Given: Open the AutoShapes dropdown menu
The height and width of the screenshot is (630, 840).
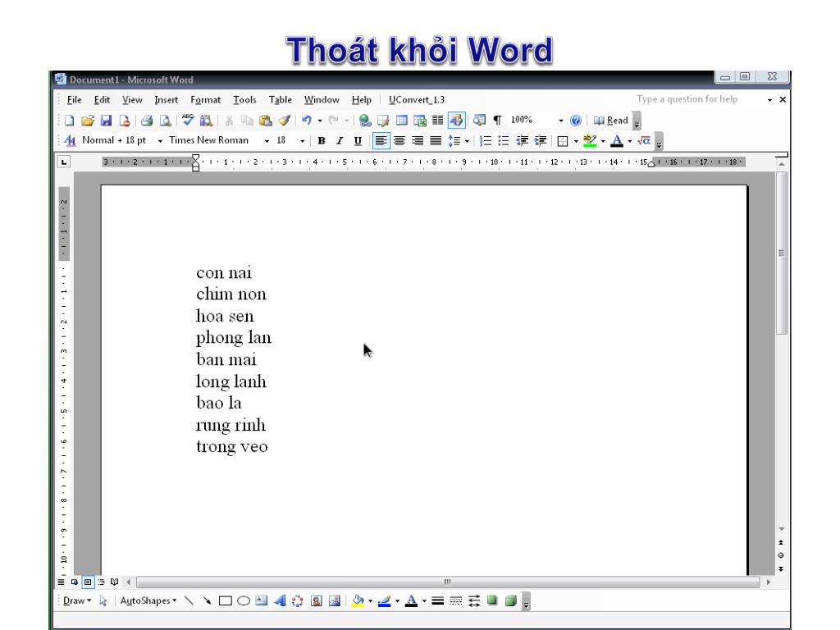Looking at the screenshot, I should click(148, 601).
